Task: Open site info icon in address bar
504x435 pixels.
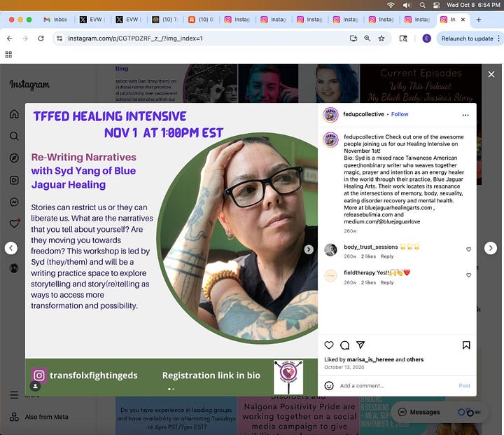Action: [59, 39]
